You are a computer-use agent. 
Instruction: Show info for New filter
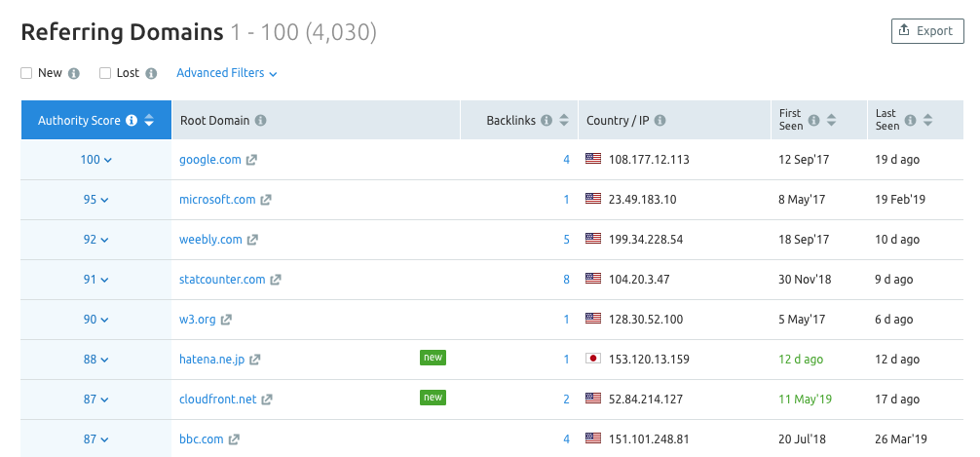[x=74, y=74]
